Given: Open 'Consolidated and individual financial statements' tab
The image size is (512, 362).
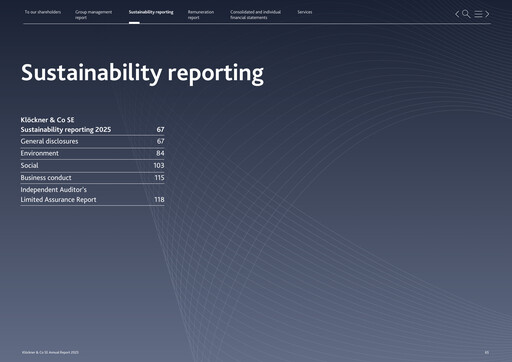Looking at the screenshot, I should [255, 15].
